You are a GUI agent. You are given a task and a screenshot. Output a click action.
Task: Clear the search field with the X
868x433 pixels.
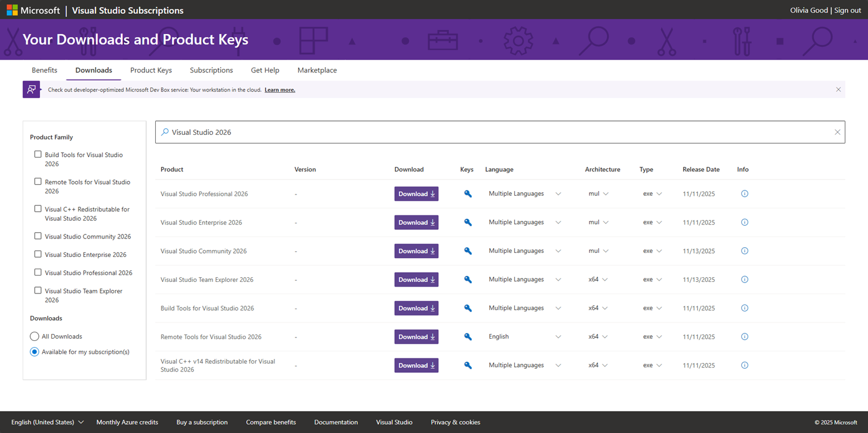[837, 132]
